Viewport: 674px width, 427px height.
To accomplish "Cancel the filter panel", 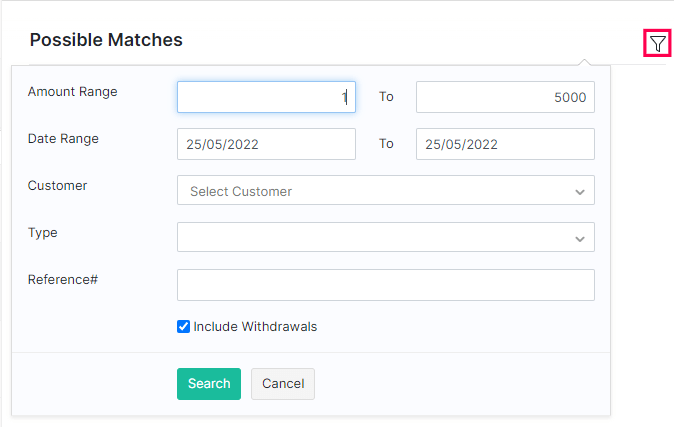I will click(283, 383).
